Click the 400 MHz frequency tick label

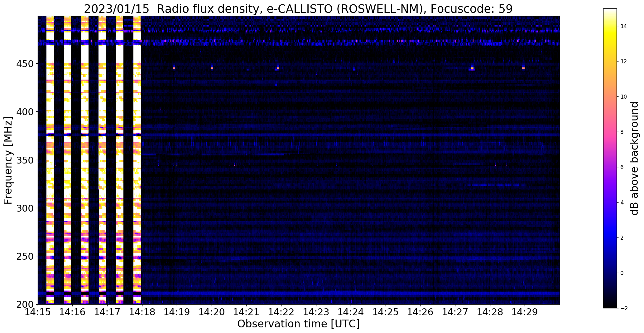click(26, 112)
